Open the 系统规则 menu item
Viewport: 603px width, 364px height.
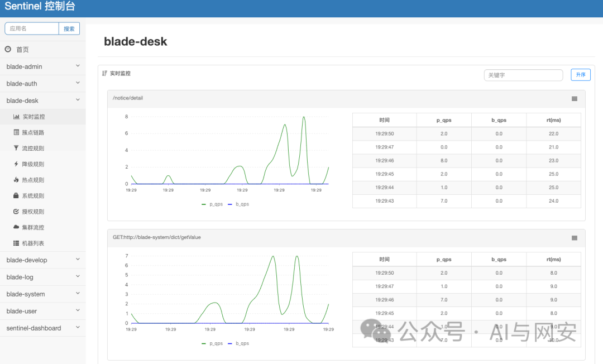pos(42,195)
